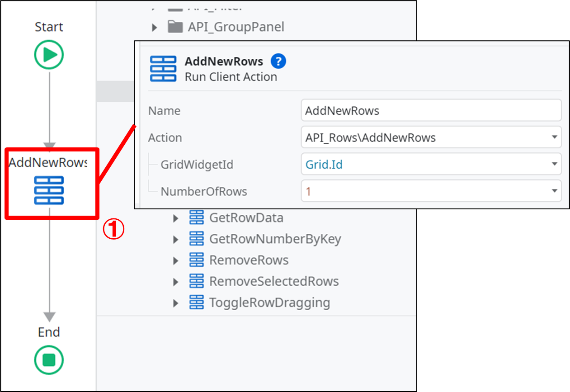
Task: Click the Start node play icon
Action: 49,55
